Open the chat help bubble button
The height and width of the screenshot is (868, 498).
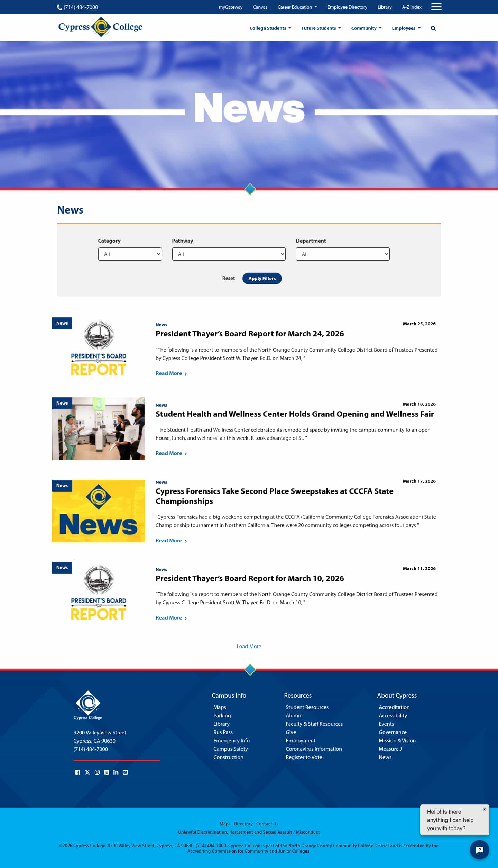coord(479,850)
